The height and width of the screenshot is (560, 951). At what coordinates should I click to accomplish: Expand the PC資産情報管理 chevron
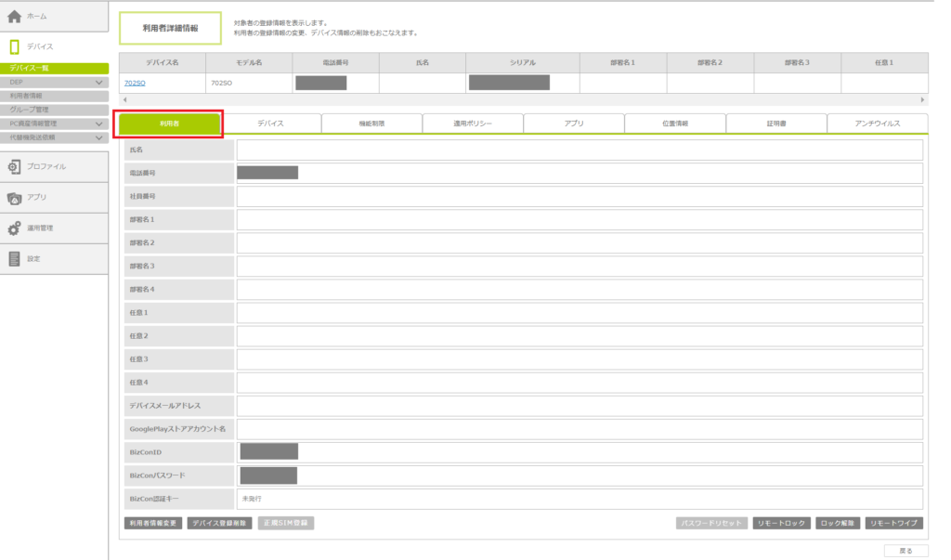click(98, 124)
